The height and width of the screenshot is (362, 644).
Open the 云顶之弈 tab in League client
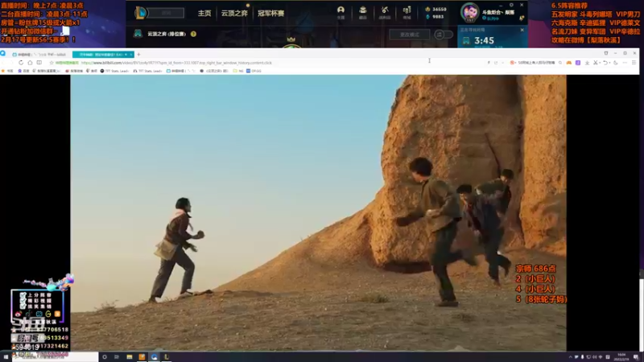point(234,13)
